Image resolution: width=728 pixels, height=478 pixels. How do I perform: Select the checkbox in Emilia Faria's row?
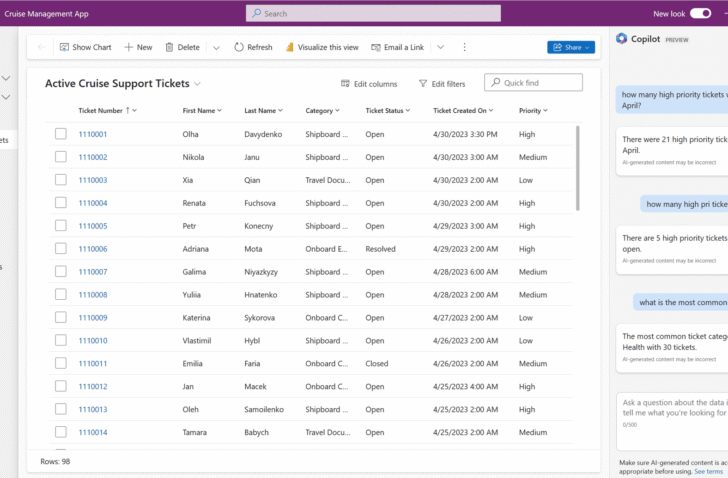click(x=61, y=363)
